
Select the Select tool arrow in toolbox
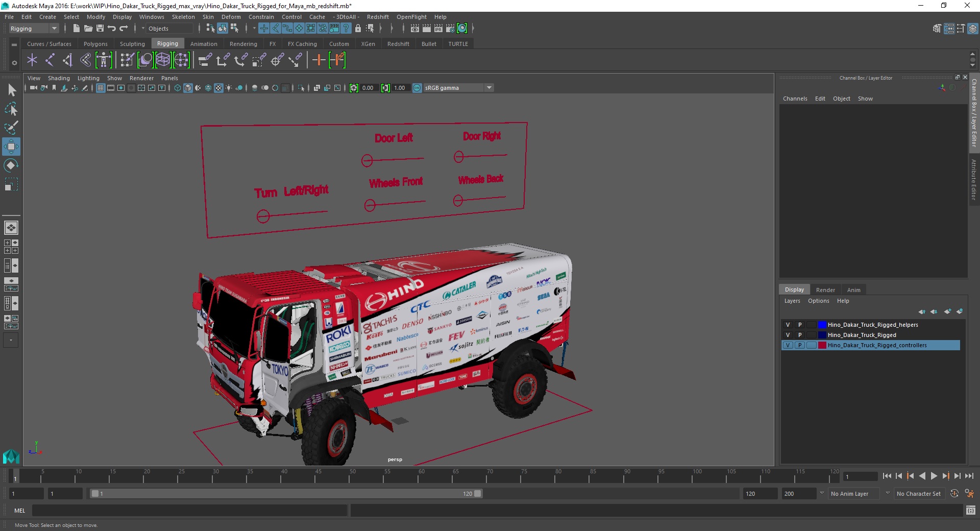(11, 90)
